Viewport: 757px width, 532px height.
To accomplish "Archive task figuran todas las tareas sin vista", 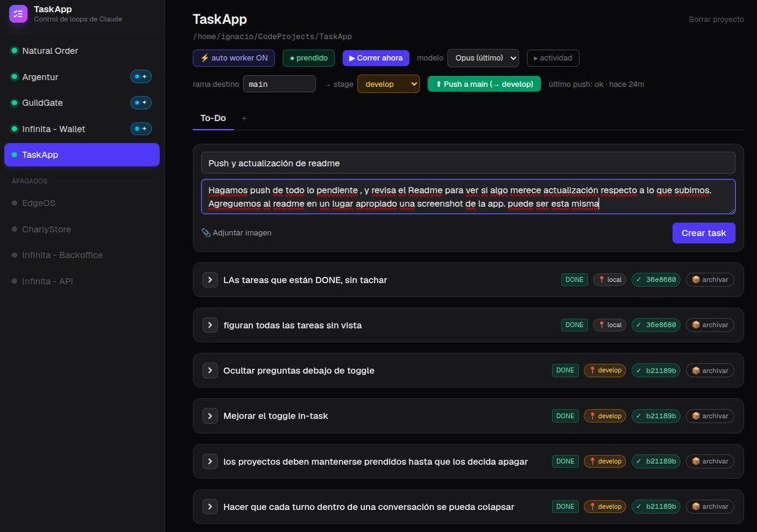I will [x=710, y=325].
